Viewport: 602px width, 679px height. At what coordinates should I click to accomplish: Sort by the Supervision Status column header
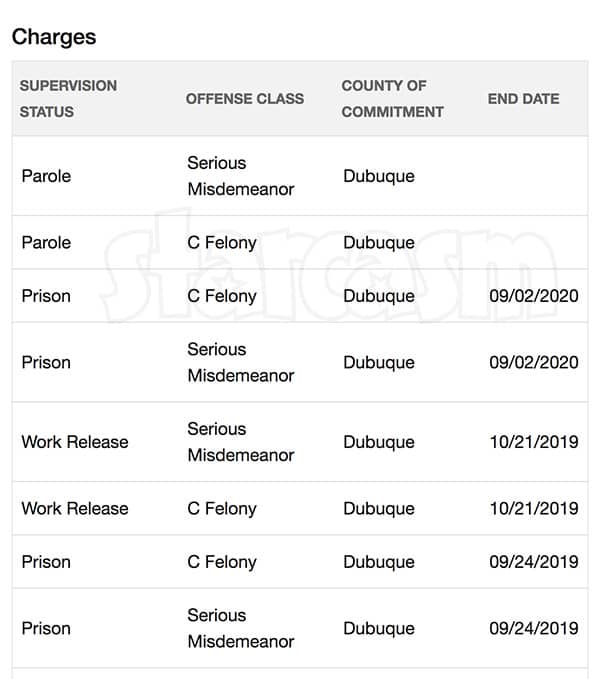click(68, 98)
